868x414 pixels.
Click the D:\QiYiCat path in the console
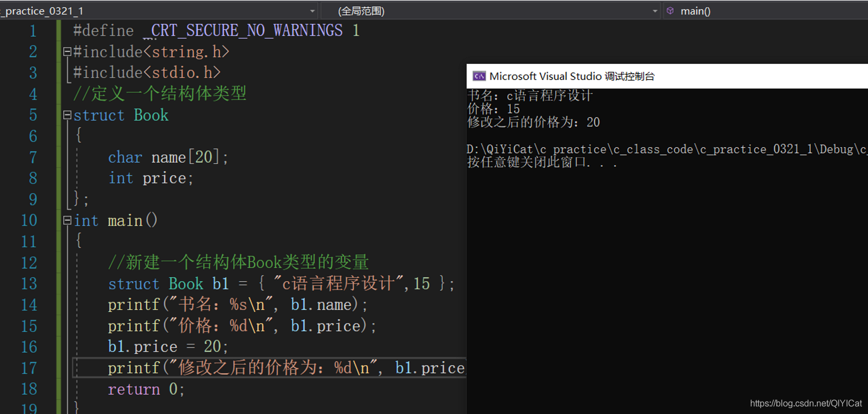(x=667, y=149)
